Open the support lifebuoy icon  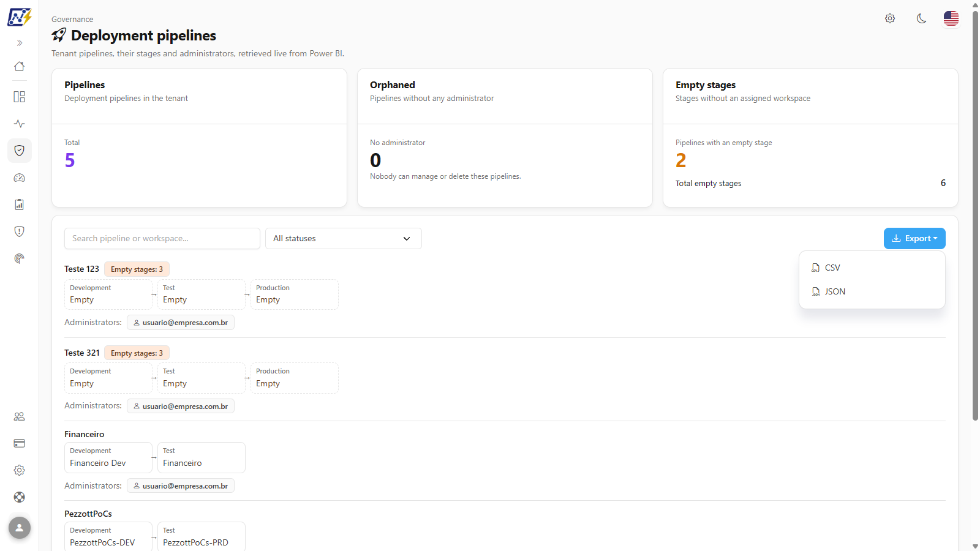[x=20, y=497]
